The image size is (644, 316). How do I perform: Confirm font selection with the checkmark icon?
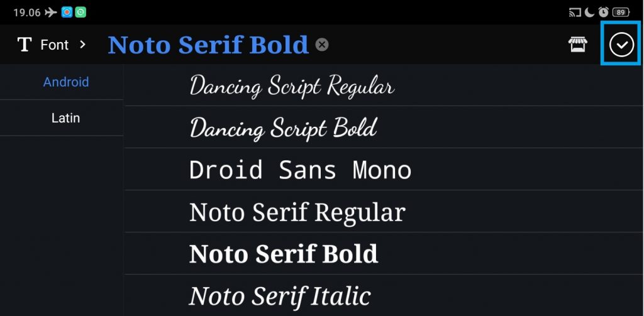(x=621, y=45)
